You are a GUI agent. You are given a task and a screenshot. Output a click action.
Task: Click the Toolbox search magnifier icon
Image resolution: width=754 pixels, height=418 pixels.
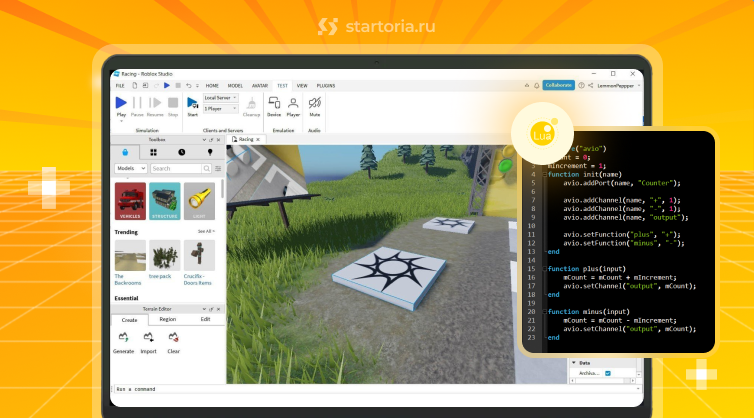[x=207, y=168]
